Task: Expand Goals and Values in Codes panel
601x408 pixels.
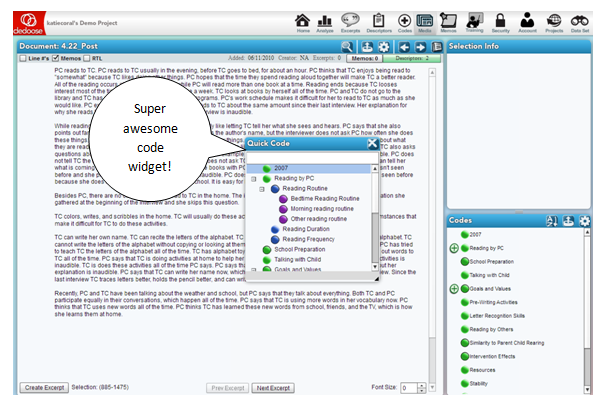Action: point(454,289)
